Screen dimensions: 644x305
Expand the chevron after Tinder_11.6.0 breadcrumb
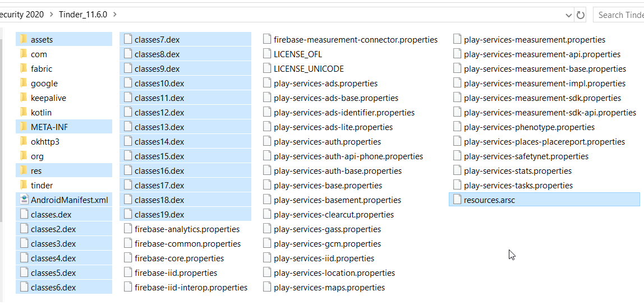point(114,15)
